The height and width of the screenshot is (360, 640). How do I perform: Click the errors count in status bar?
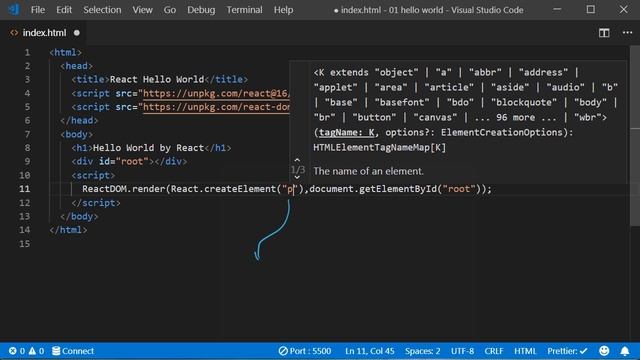click(17, 351)
